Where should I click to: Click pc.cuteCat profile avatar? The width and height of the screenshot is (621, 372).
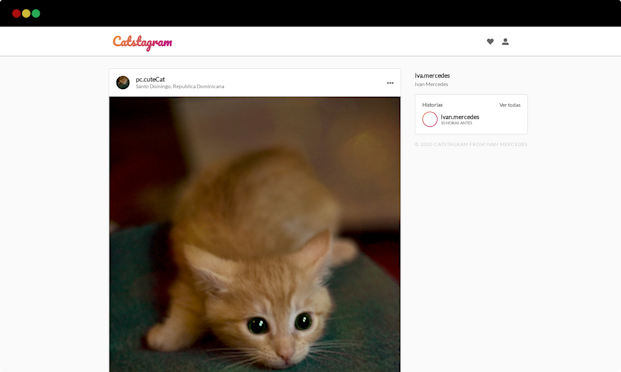point(123,82)
